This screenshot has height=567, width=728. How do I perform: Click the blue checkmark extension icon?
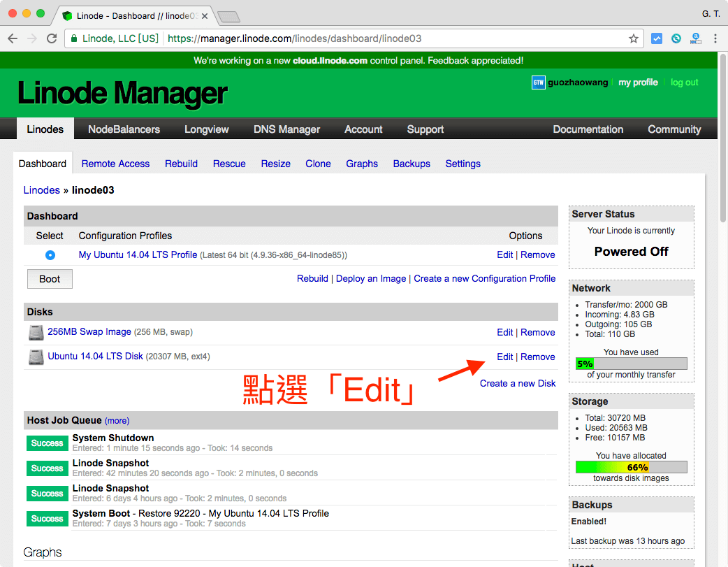click(x=657, y=38)
